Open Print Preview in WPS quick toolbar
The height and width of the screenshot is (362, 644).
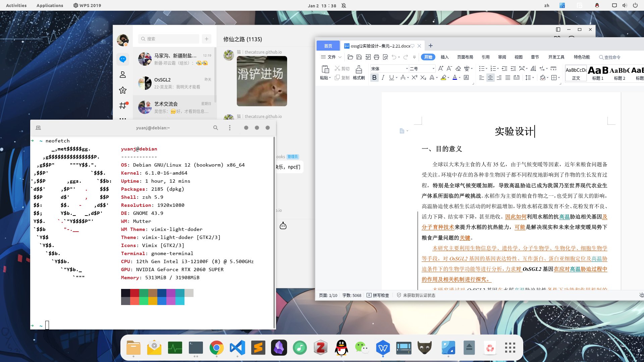(385, 57)
